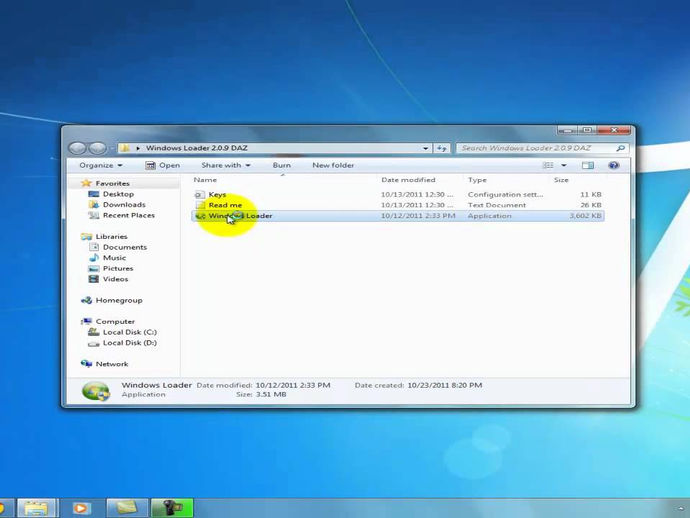Expand the address bar history dropdown
The height and width of the screenshot is (518, 690).
(426, 148)
